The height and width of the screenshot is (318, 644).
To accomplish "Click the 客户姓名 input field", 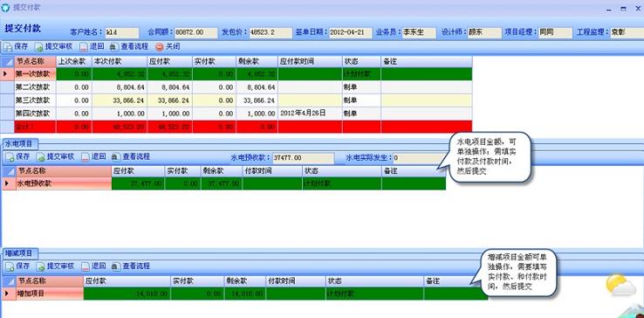I will pos(121,32).
